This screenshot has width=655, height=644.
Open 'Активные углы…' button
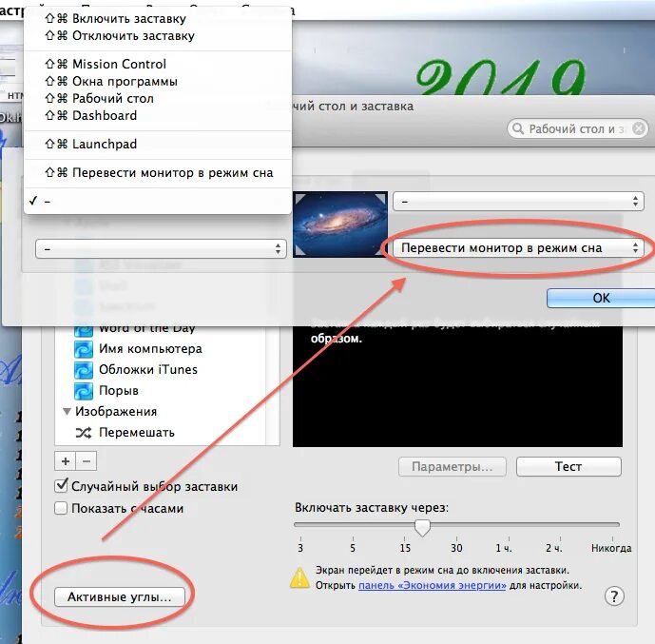[x=120, y=596]
